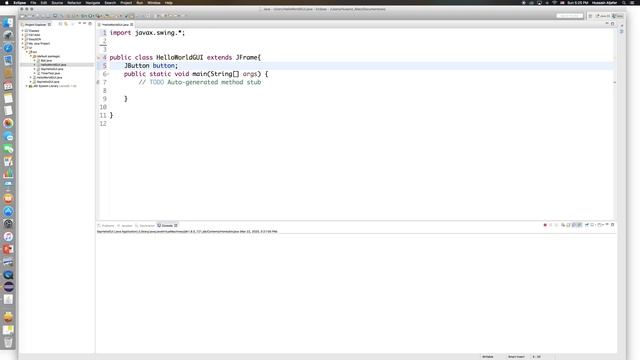This screenshot has height=360, width=640.
Task: Collapse main method fold at line 6
Action: point(108,74)
